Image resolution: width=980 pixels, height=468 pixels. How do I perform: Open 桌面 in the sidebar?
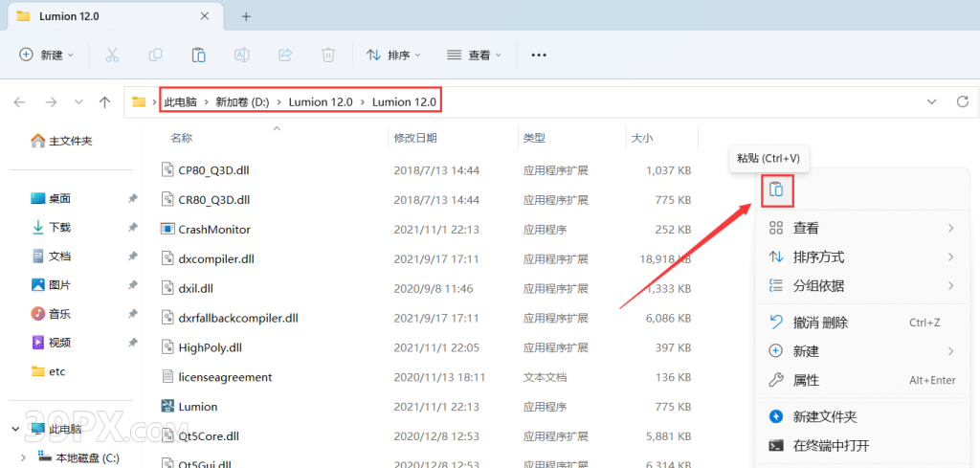click(x=51, y=199)
